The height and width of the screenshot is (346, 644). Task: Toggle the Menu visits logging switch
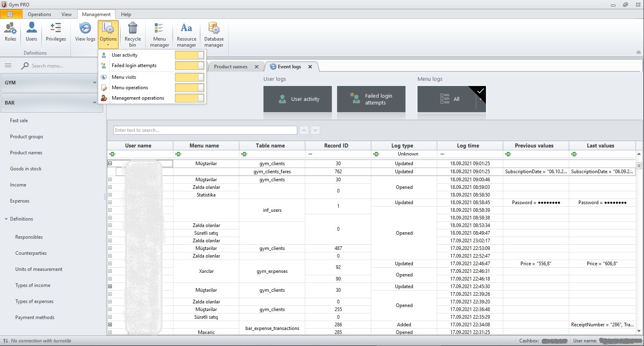point(189,77)
